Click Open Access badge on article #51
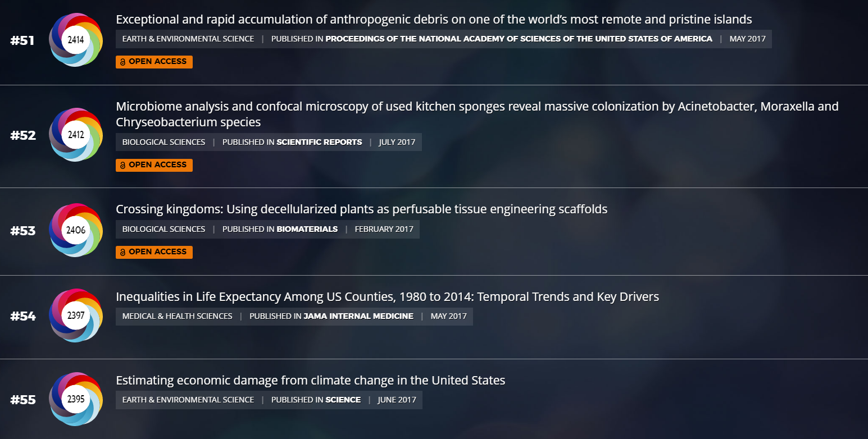 154,62
